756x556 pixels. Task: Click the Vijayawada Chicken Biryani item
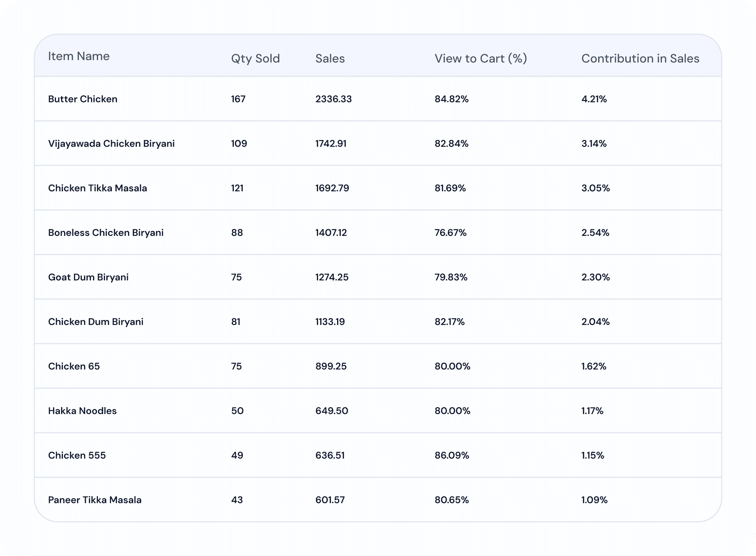[111, 143]
